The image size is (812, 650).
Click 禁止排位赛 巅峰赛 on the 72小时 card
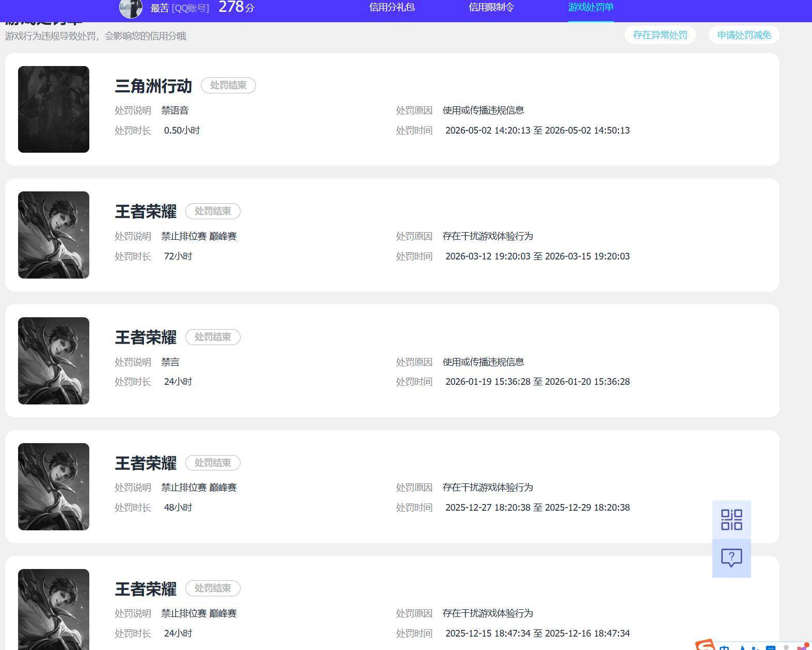pos(199,236)
